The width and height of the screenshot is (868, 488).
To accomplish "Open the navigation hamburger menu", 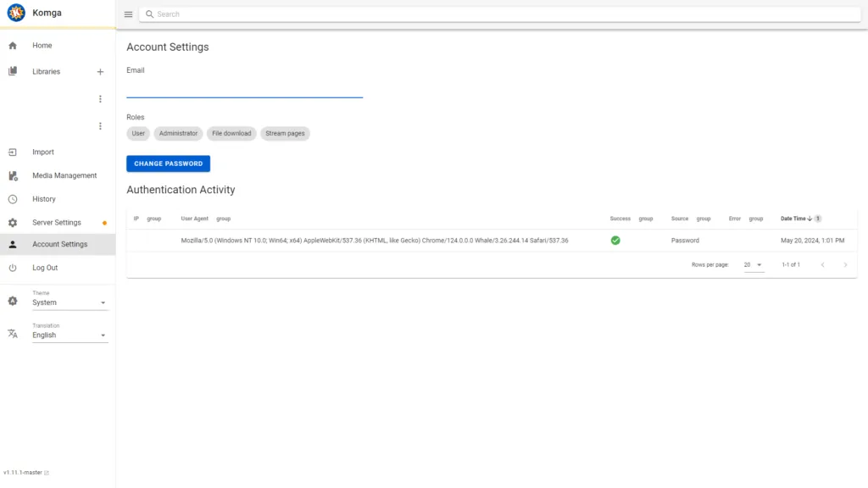I will (128, 14).
